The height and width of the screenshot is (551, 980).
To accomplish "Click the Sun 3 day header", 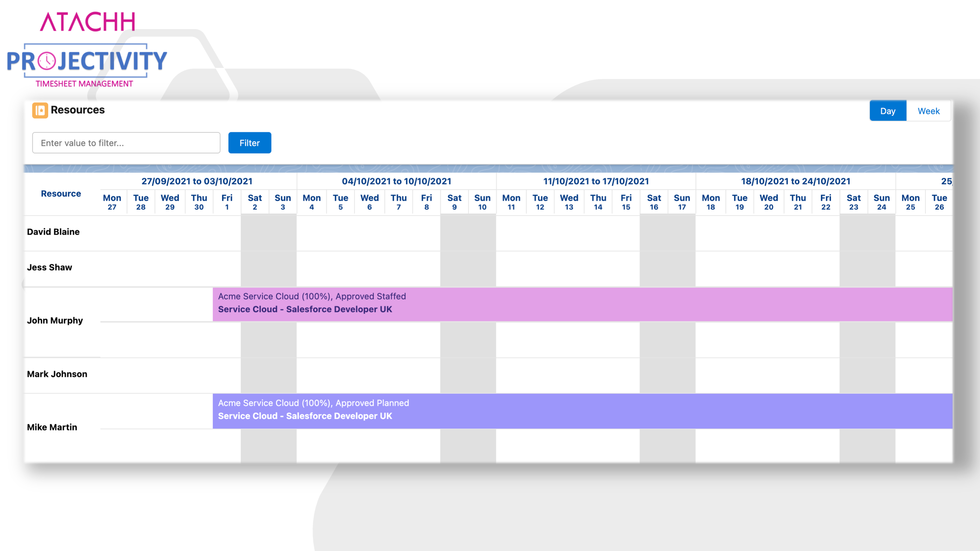I will (x=283, y=202).
